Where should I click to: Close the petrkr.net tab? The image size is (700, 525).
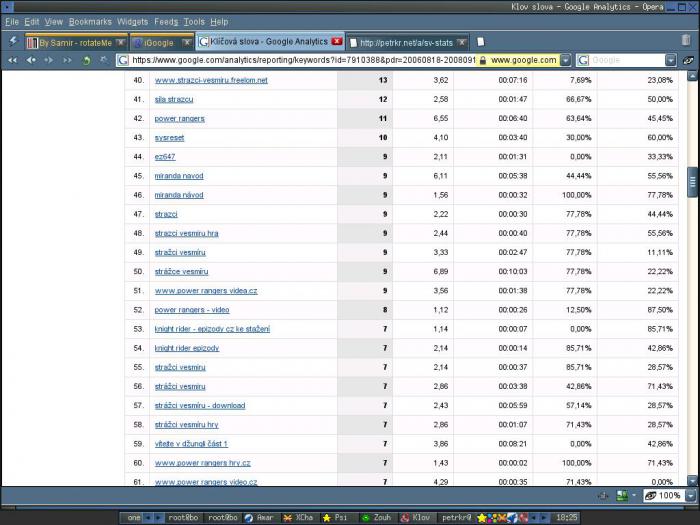[x=462, y=42]
